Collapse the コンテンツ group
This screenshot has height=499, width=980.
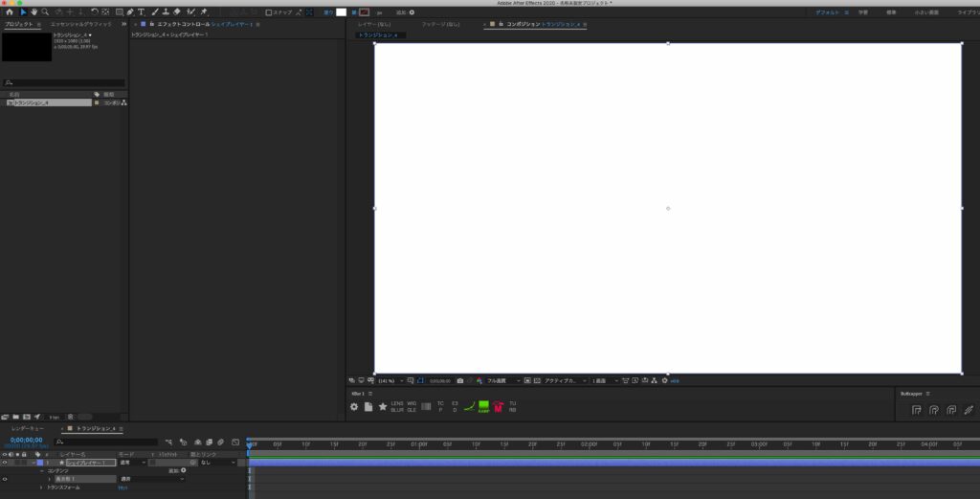(42, 471)
